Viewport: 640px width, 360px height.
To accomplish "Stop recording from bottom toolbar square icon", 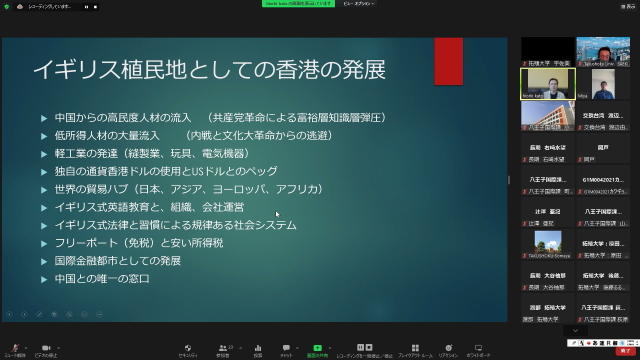I will click(x=369, y=347).
